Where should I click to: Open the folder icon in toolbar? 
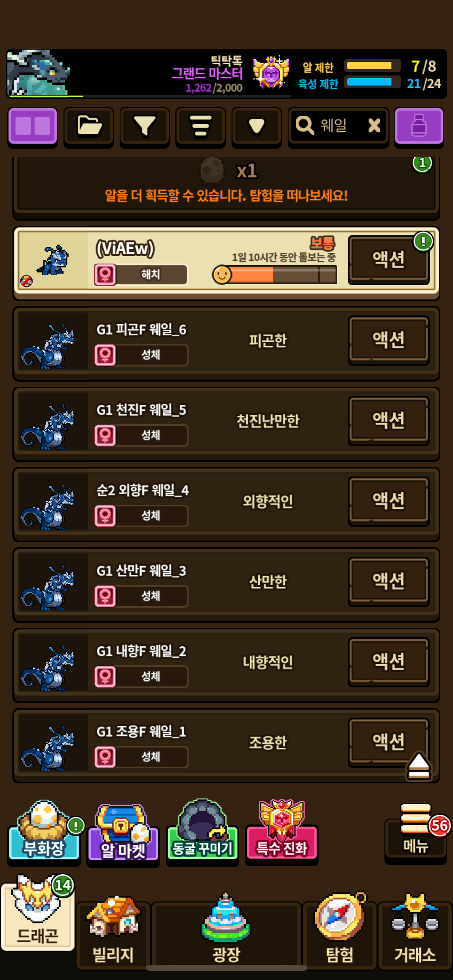(x=89, y=127)
